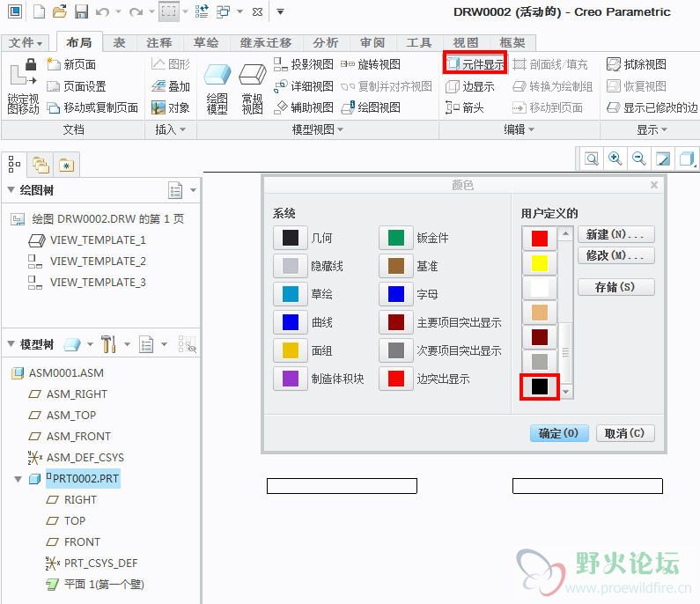This screenshot has height=604, width=700.
Task: Switch to folder browser navigator tab
Action: coord(41,165)
